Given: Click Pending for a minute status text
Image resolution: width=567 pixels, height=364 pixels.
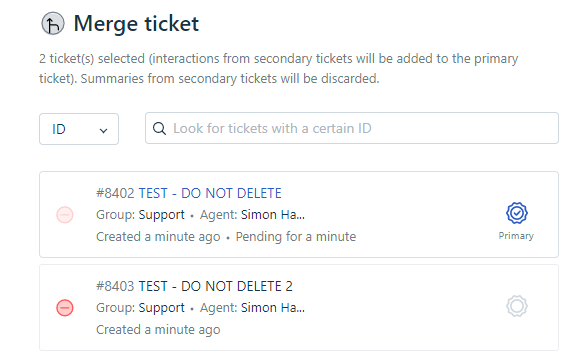Looking at the screenshot, I should point(296,237).
